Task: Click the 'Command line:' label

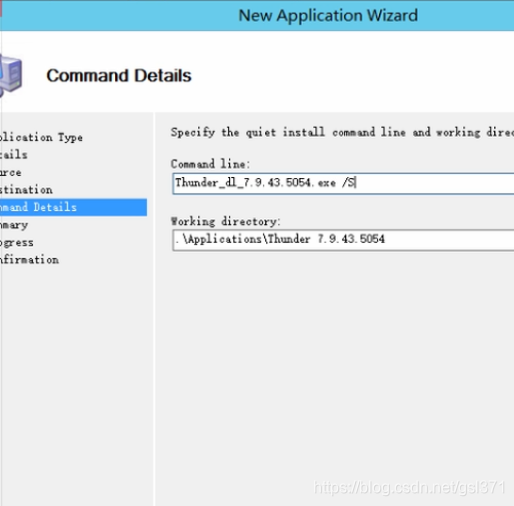Action: coord(210,164)
